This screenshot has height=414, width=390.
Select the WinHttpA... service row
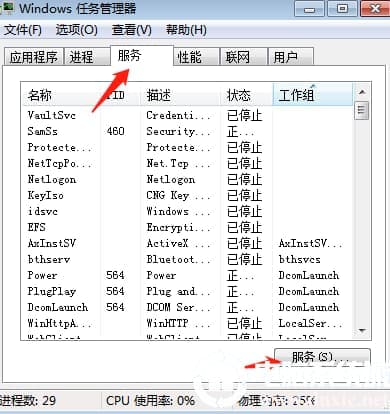point(187,323)
